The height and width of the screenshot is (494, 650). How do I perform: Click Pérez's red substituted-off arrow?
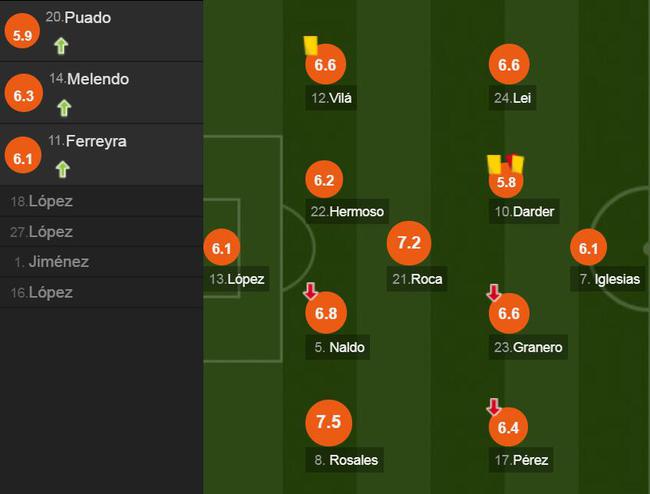(x=493, y=407)
